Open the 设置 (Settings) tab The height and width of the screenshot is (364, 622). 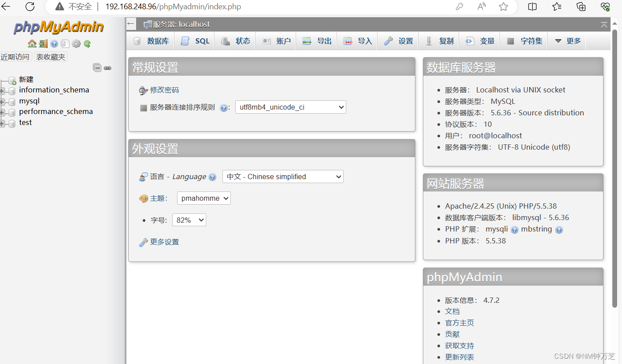[x=398, y=41]
